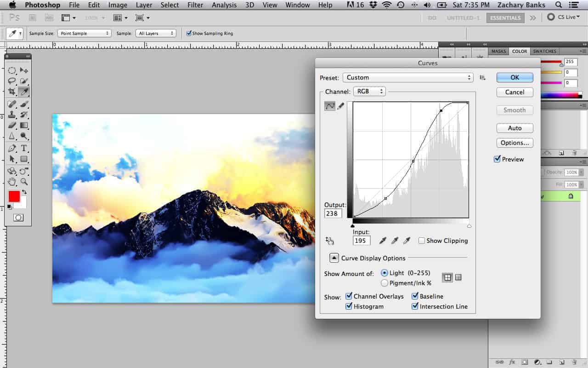
Task: Toggle Channel Overlays checkbox
Action: [349, 296]
